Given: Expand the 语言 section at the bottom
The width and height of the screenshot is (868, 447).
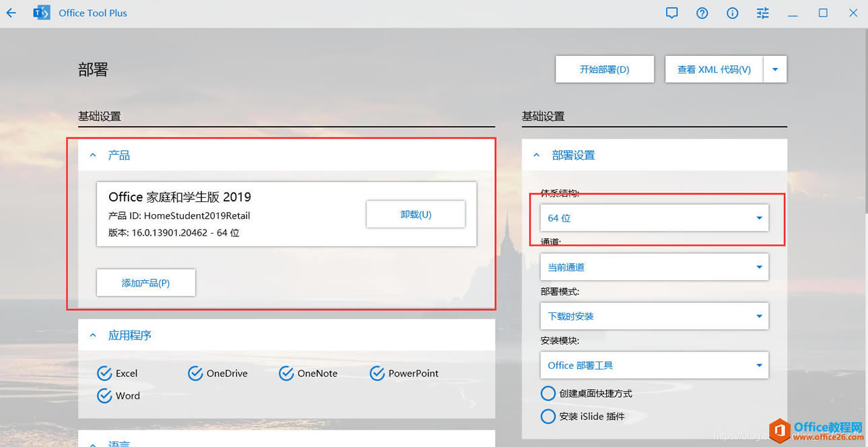Looking at the screenshot, I should click(x=93, y=442).
